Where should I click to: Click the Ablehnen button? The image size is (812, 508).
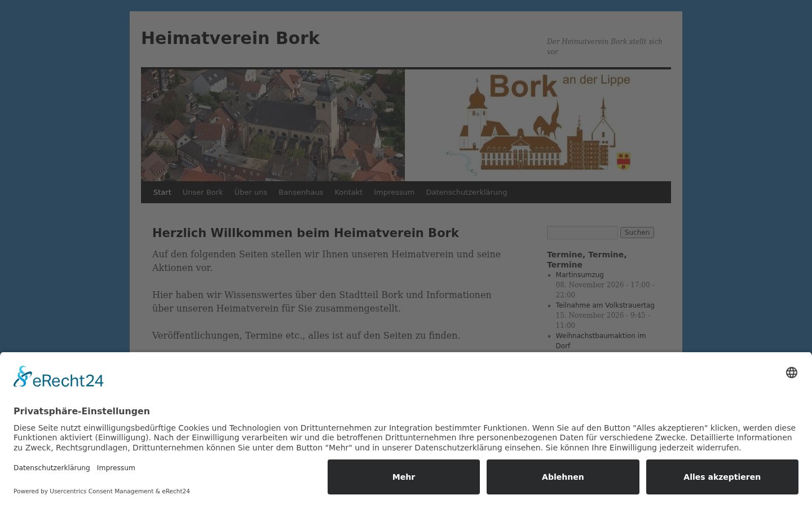coord(563,477)
